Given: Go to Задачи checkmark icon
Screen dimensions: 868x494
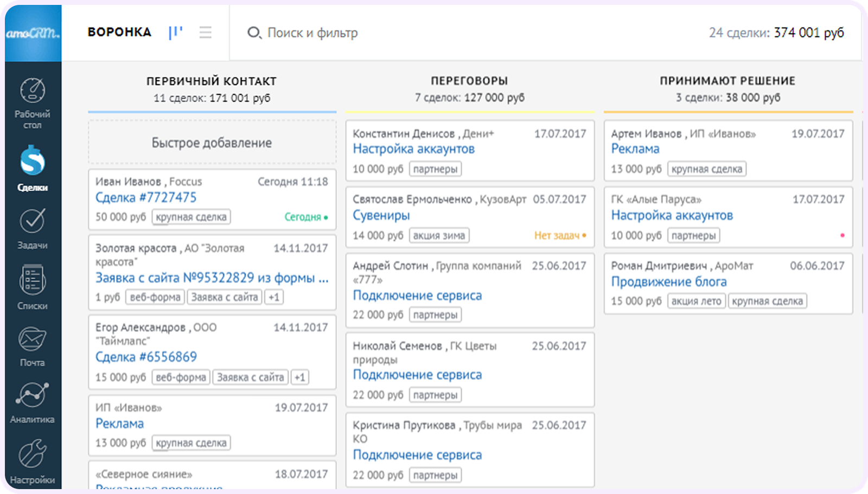Looking at the screenshot, I should pos(33,221).
